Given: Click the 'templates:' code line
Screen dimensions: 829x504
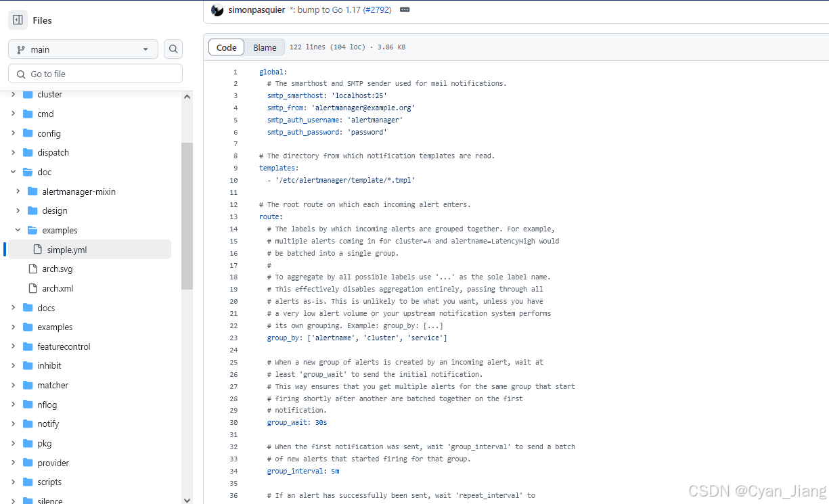Looking at the screenshot, I should point(279,168).
